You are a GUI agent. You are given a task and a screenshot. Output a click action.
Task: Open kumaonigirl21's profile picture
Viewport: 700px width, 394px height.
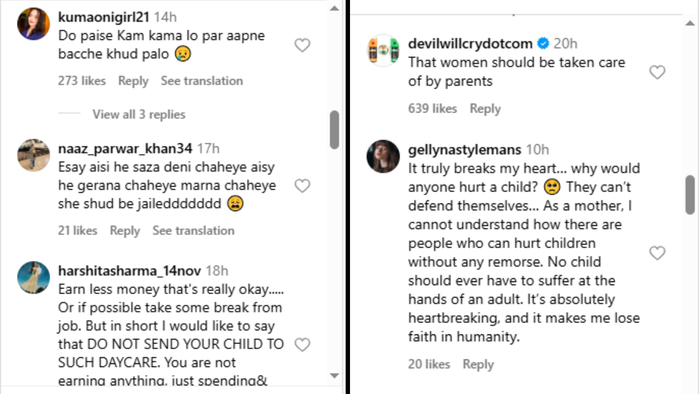[x=33, y=24]
